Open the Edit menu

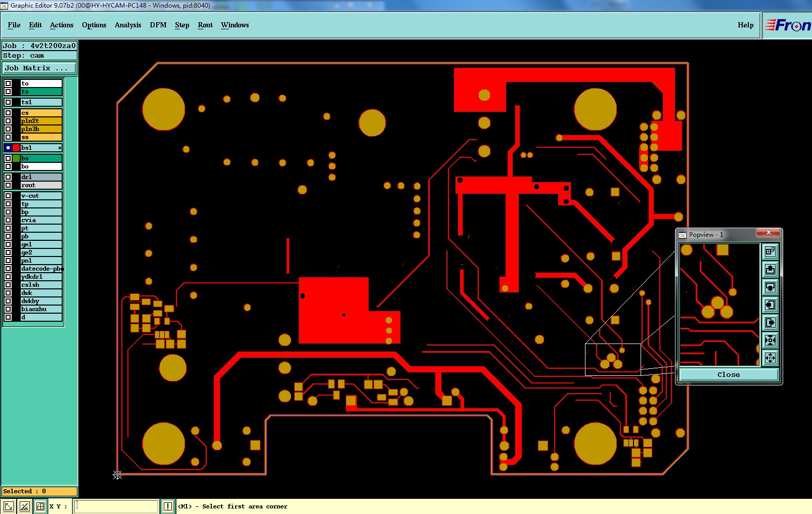point(35,25)
